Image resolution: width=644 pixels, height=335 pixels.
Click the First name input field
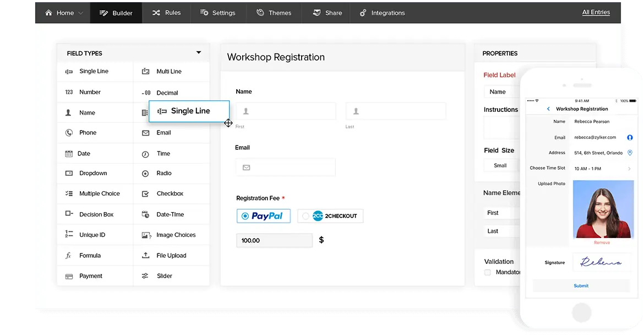click(x=286, y=111)
